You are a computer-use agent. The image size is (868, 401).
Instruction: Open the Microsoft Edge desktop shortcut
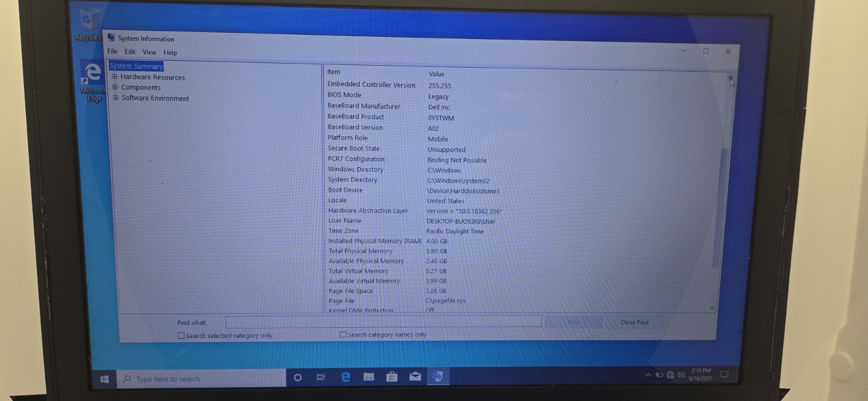93,80
